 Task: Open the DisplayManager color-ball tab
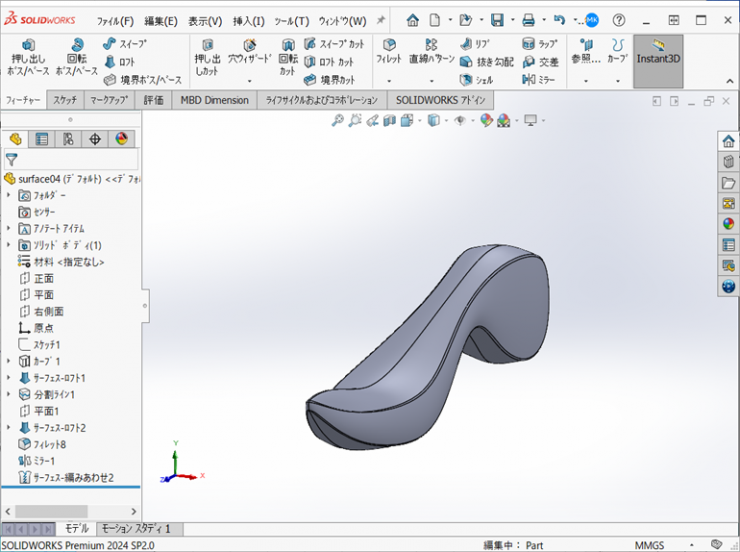(x=121, y=139)
